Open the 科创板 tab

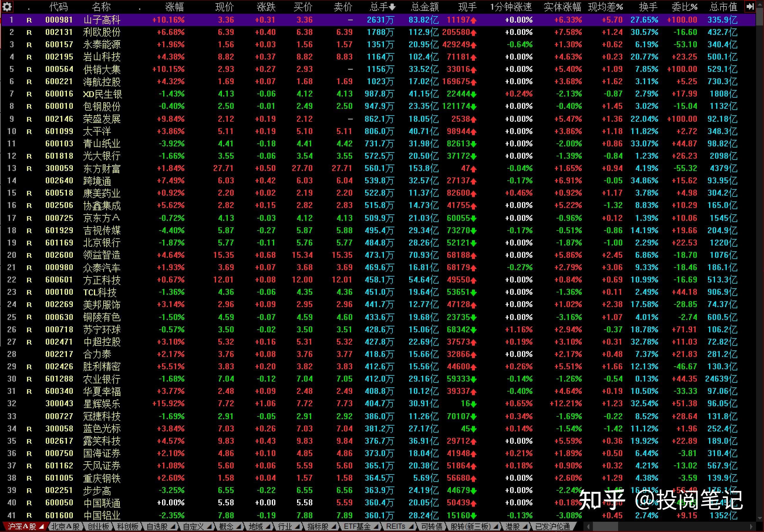127,527
